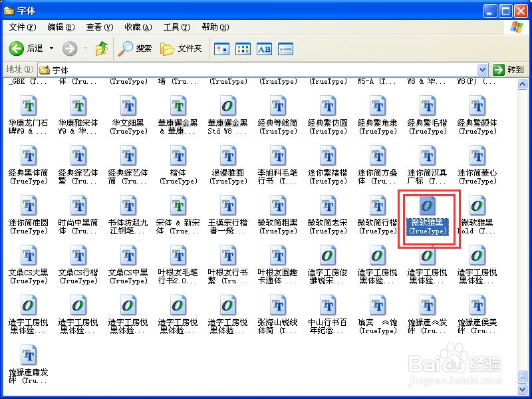Click the 转到 Go button
The image size is (532, 399).
[509, 70]
